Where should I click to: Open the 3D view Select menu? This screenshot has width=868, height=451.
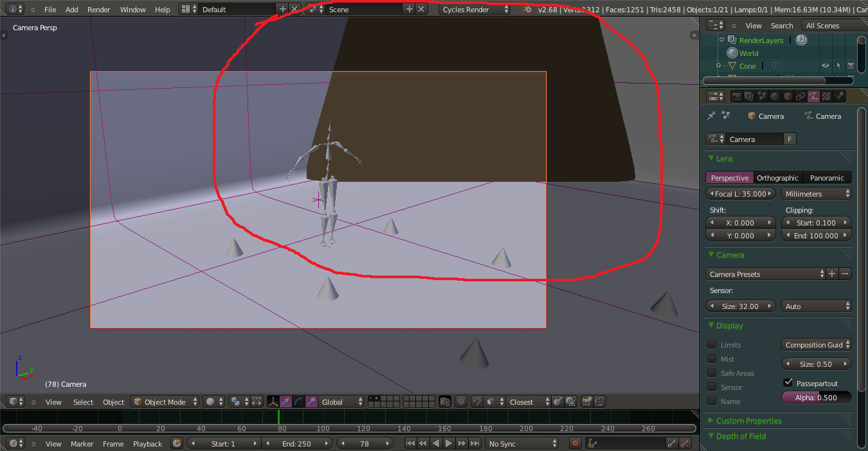(83, 402)
